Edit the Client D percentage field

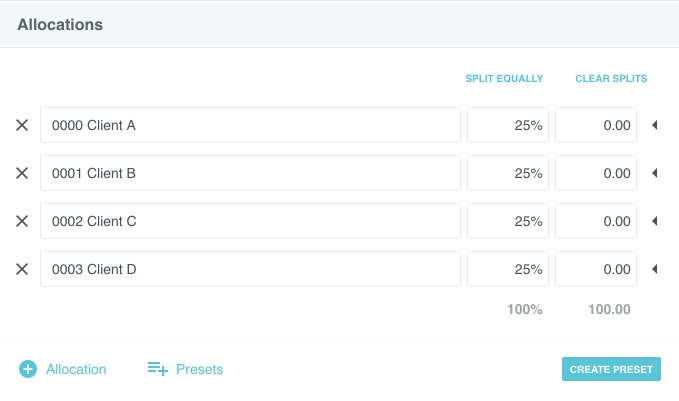point(508,269)
